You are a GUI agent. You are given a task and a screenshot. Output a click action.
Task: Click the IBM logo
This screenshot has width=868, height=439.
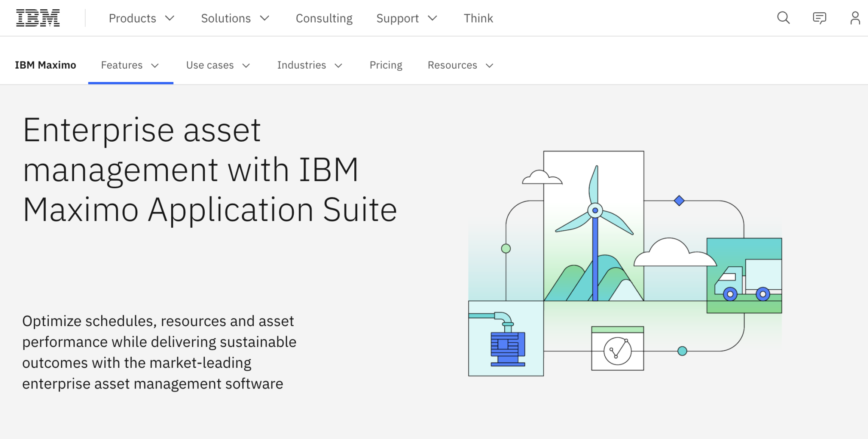click(x=38, y=18)
